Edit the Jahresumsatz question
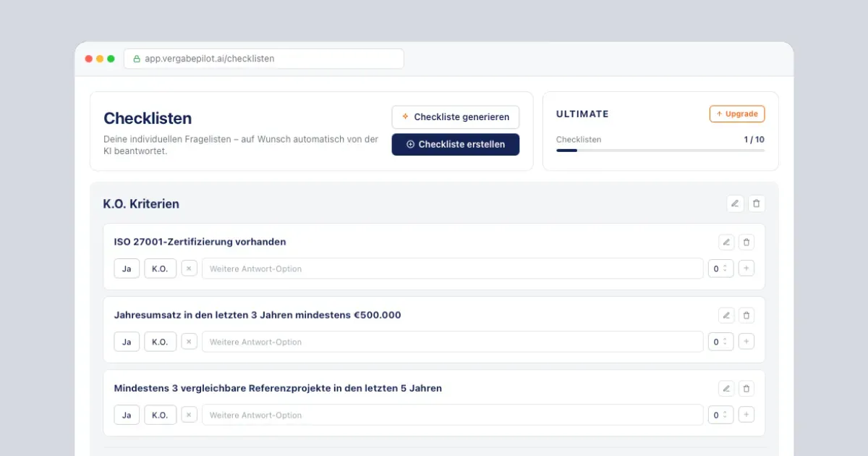The image size is (868, 456). (726, 315)
